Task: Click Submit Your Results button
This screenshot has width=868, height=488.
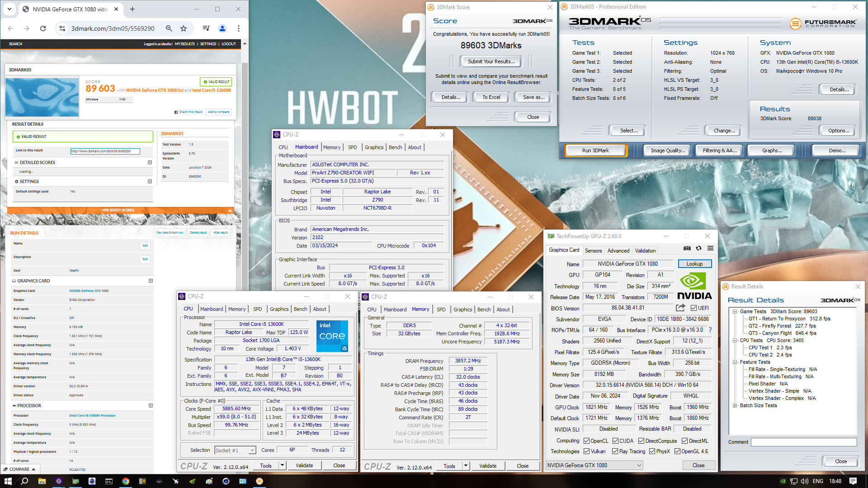Action: [491, 61]
